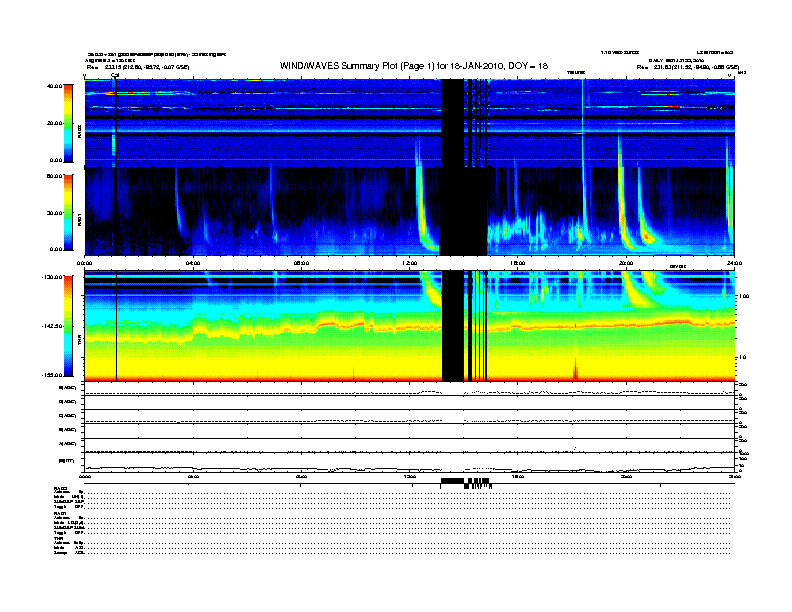Click the Cal marker above the RAD2 panel
The image size is (792, 612).
[115, 76]
